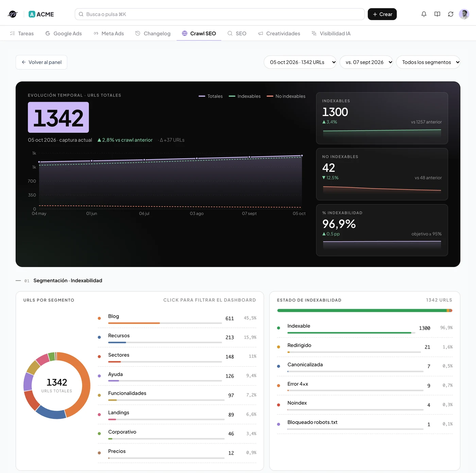The image size is (476, 473).
Task: Toggle the Indexables legend series
Action: coord(245,96)
